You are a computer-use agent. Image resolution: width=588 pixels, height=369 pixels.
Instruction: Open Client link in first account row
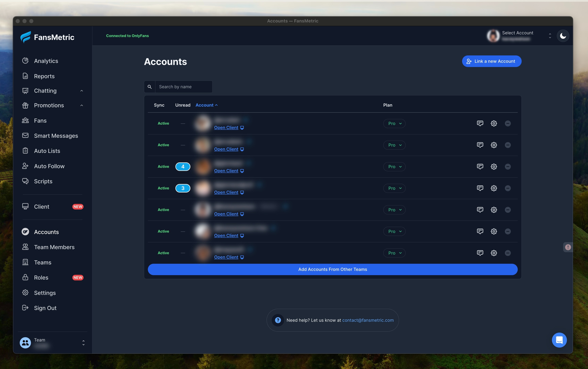[x=229, y=128]
